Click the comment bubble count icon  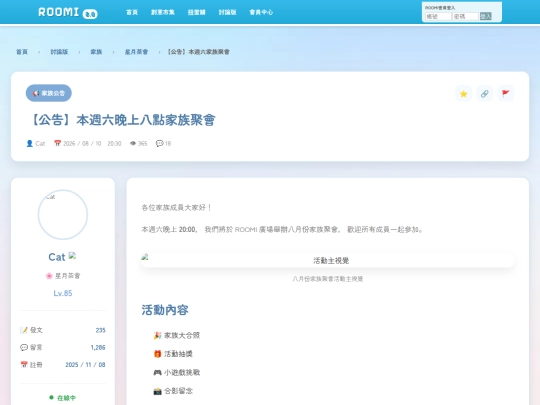tap(159, 143)
